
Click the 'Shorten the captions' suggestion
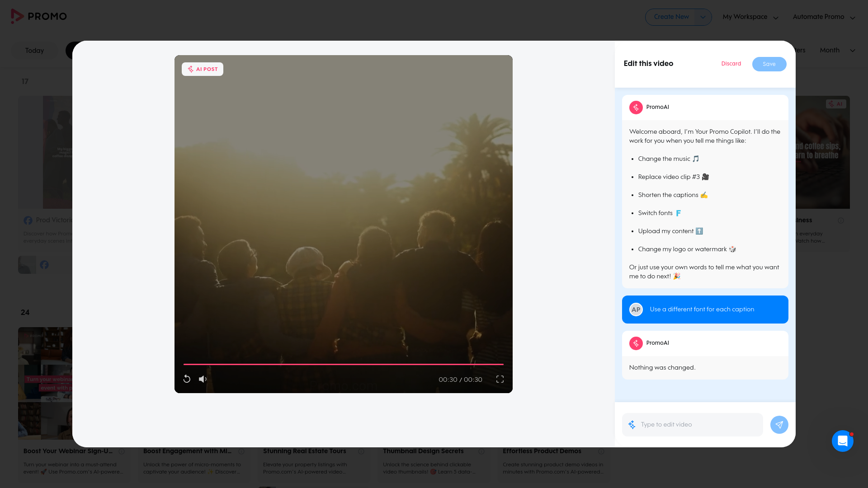(x=673, y=195)
